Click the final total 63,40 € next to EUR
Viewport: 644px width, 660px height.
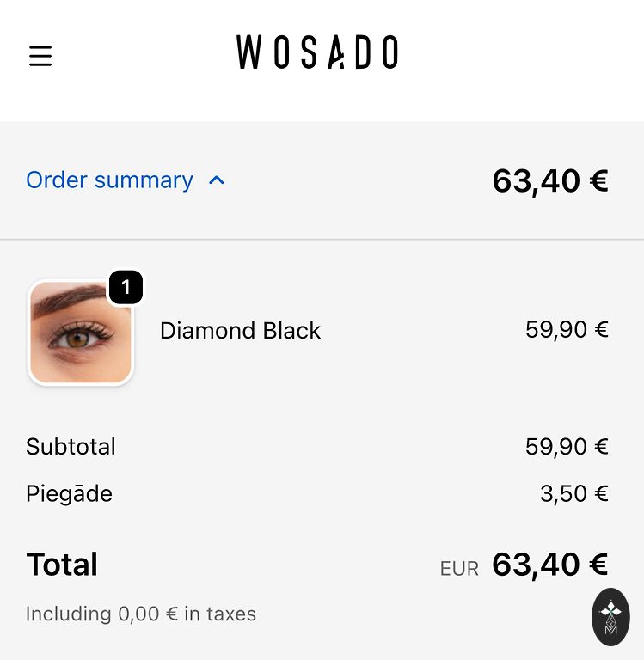pos(549,565)
